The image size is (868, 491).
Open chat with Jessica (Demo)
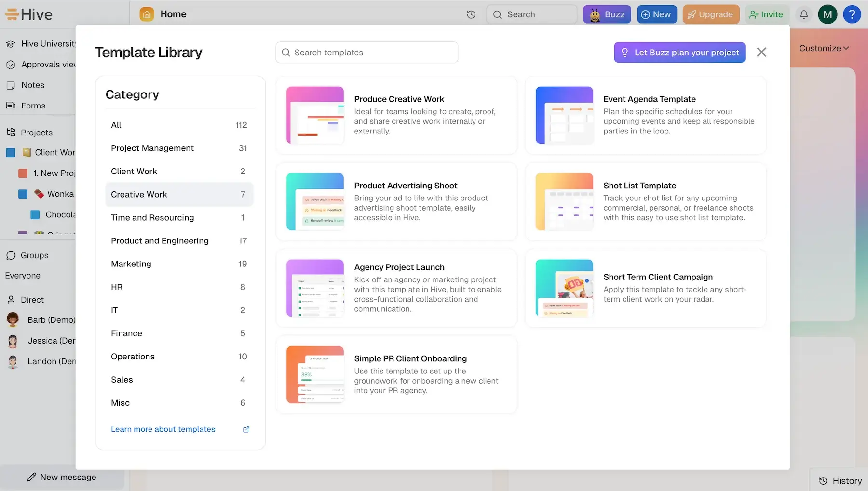click(41, 341)
